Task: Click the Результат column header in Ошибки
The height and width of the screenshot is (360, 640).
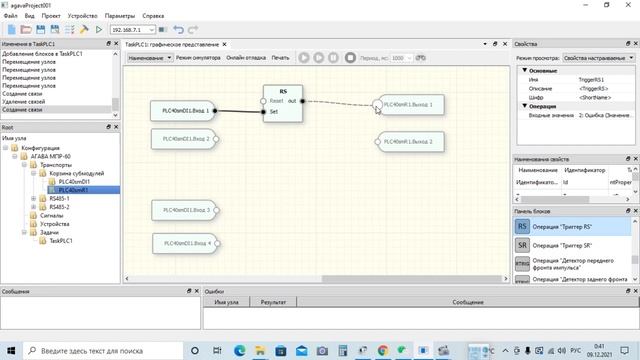Action: pyautogui.click(x=273, y=302)
